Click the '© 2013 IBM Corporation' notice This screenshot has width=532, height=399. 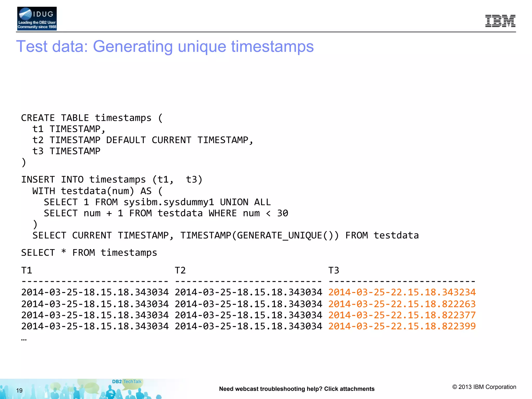coord(484,387)
